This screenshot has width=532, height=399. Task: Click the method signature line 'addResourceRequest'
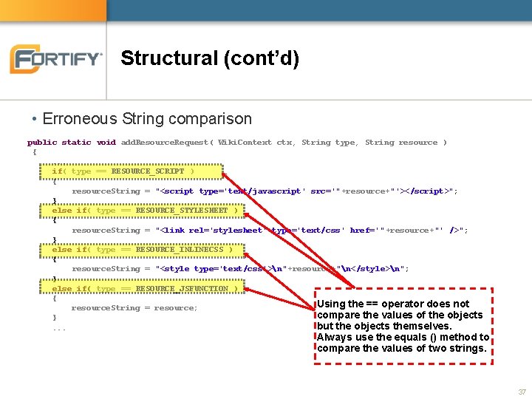[x=237, y=143]
